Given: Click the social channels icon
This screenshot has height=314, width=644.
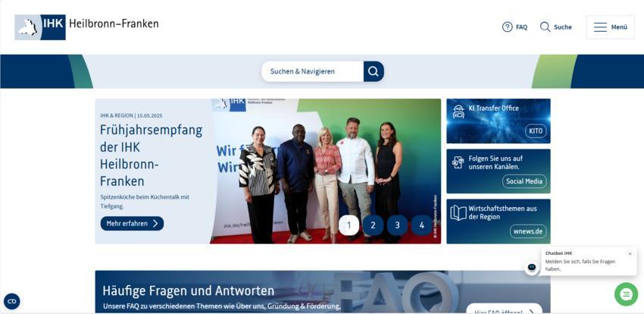Looking at the screenshot, I should coord(458,162).
